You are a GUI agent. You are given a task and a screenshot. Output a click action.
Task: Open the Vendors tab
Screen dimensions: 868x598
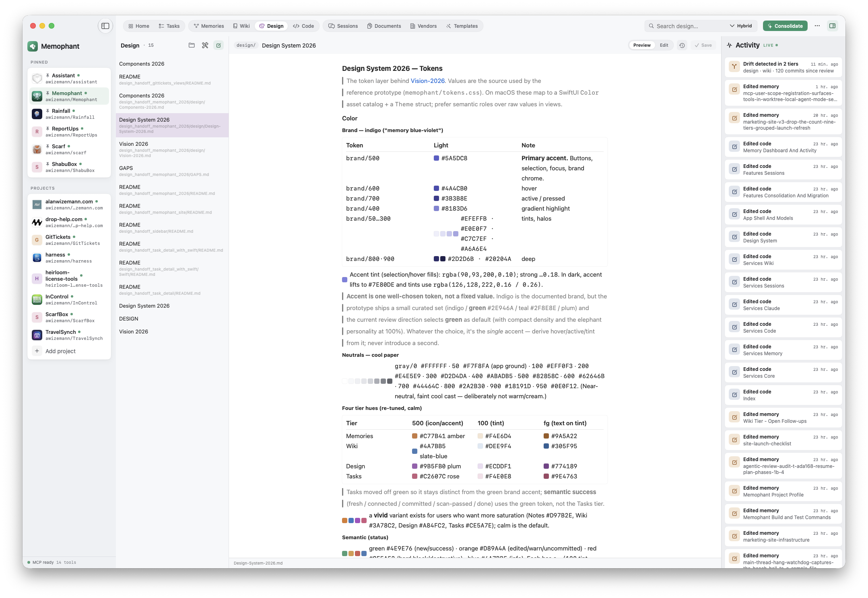(x=423, y=26)
